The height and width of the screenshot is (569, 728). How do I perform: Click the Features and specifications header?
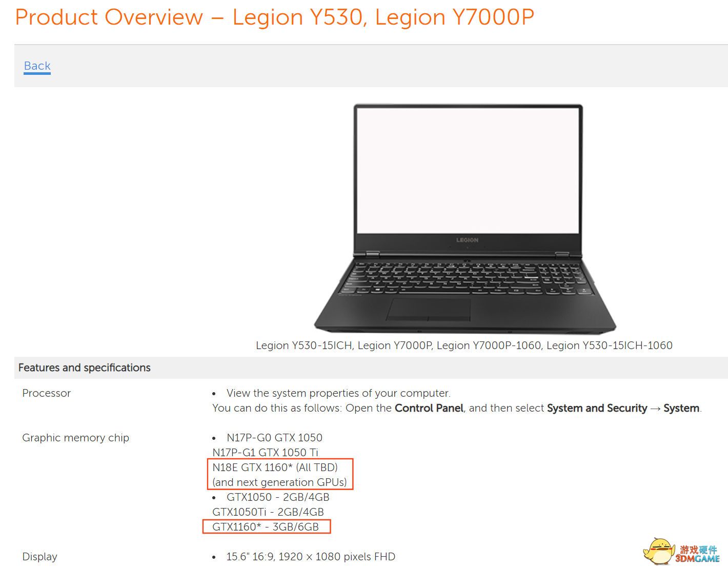click(85, 368)
